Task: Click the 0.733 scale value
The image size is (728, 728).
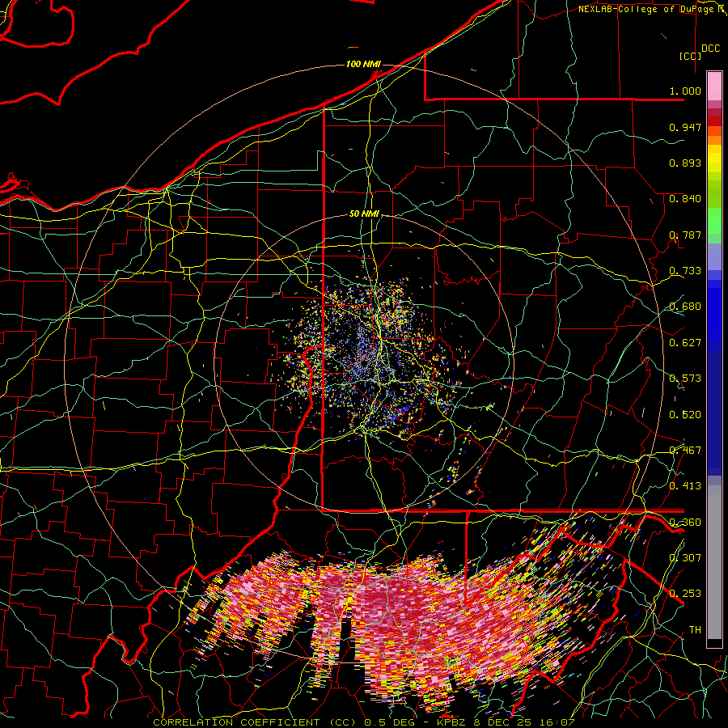Action: click(685, 271)
